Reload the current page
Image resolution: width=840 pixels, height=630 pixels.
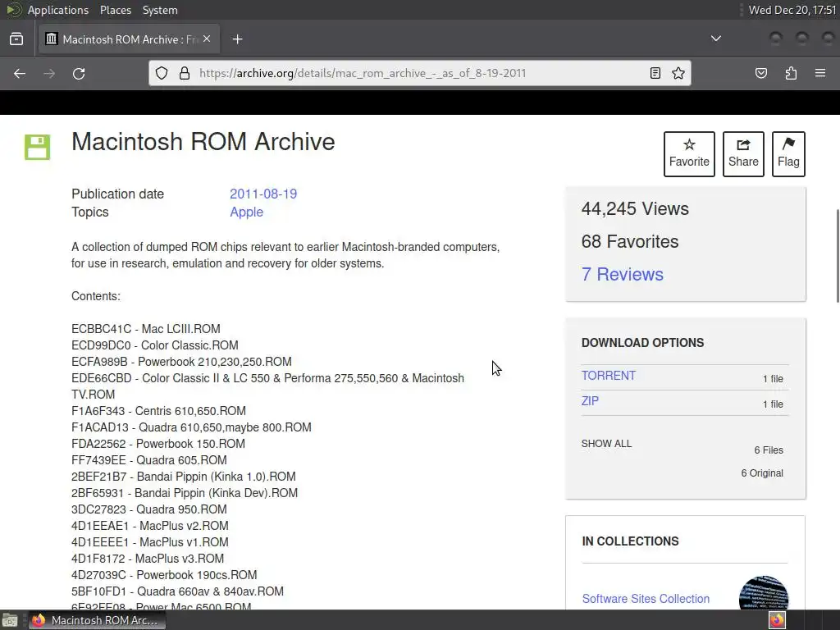[79, 73]
